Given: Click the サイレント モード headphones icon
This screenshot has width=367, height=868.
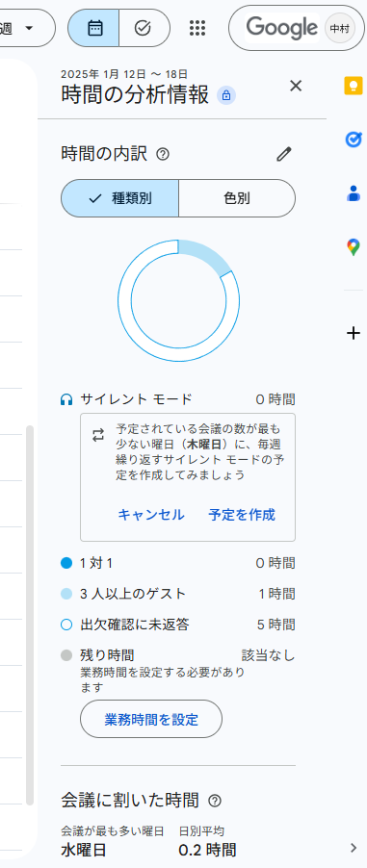Looking at the screenshot, I should pos(66,399).
